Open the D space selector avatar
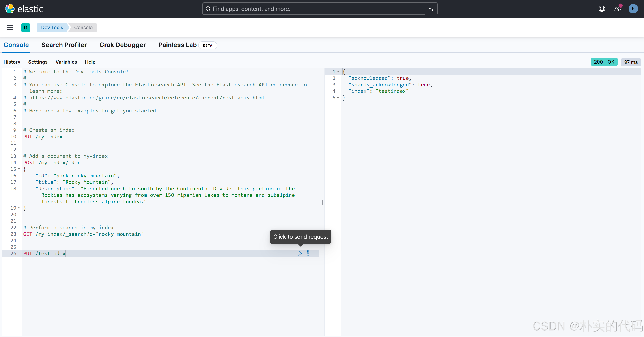 pos(26,28)
